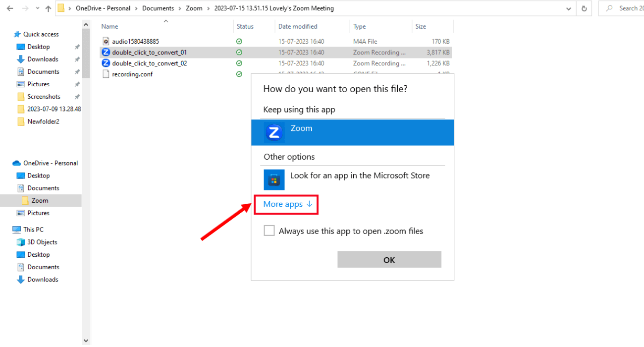Open address bar history dropdown
The height and width of the screenshot is (347, 644).
[568, 8]
